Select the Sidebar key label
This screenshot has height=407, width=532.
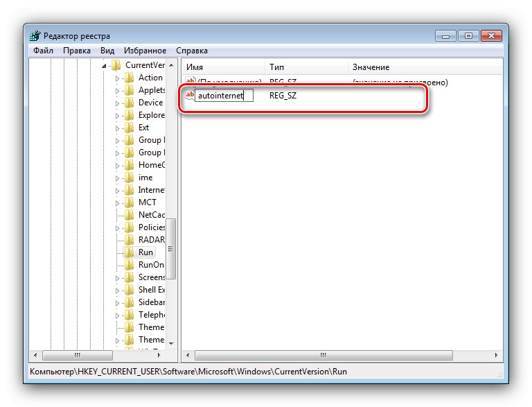click(x=151, y=302)
